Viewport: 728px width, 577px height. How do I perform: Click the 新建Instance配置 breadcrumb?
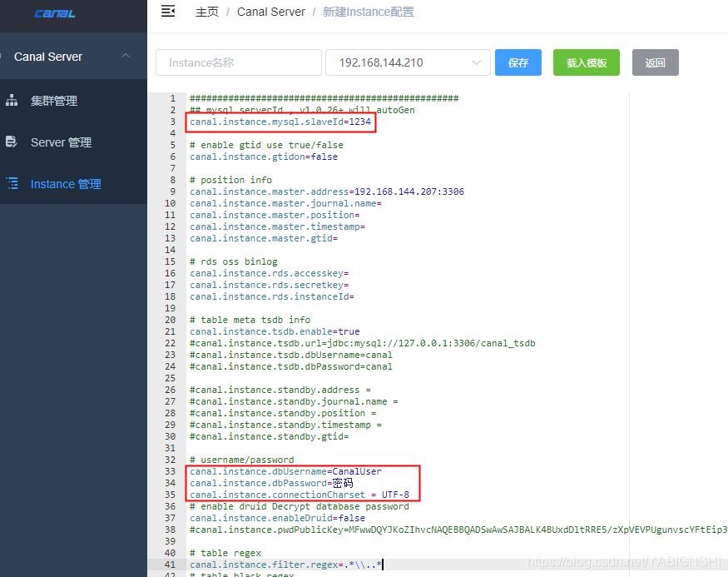pos(369,12)
